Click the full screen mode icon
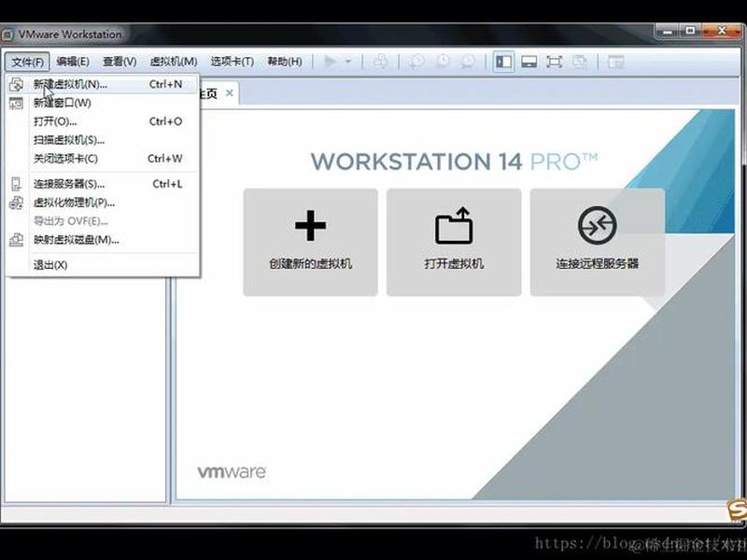747x560 pixels. [x=554, y=62]
